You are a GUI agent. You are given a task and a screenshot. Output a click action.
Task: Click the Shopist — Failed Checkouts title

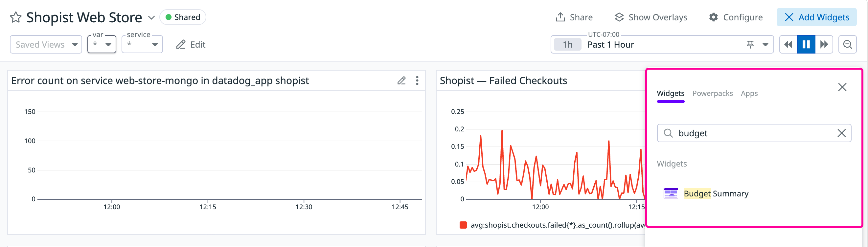tap(503, 81)
